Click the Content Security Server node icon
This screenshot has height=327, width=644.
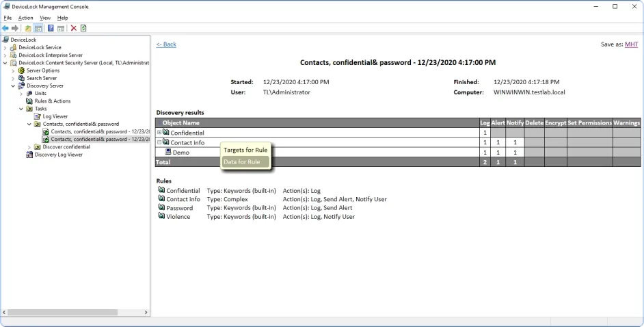(x=14, y=63)
